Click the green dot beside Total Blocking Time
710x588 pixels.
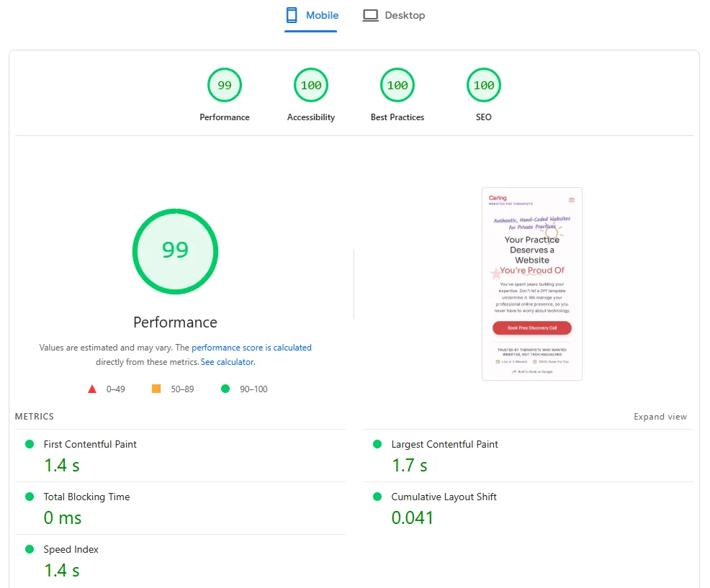coord(29,497)
